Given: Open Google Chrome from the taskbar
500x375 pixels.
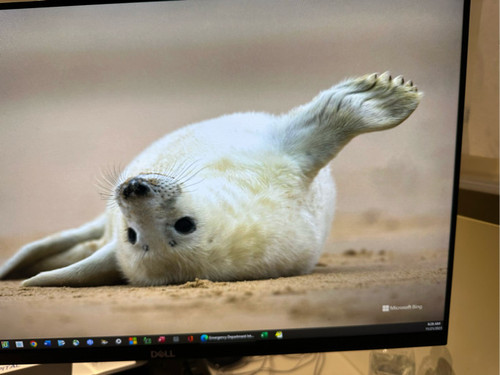Looking at the screenshot, I should 33,344.
